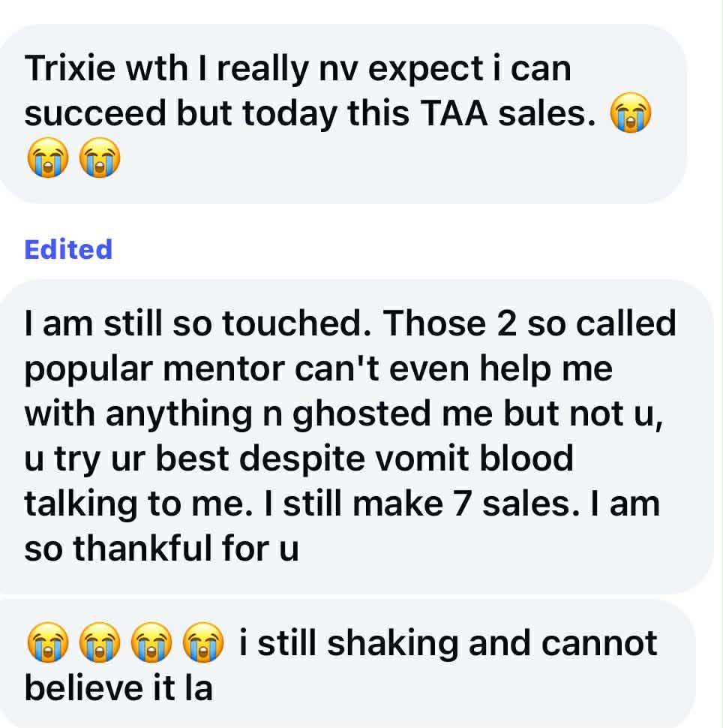Click the "i still shaking and cannot" text
Screen dimensions: 723x728
point(448,643)
